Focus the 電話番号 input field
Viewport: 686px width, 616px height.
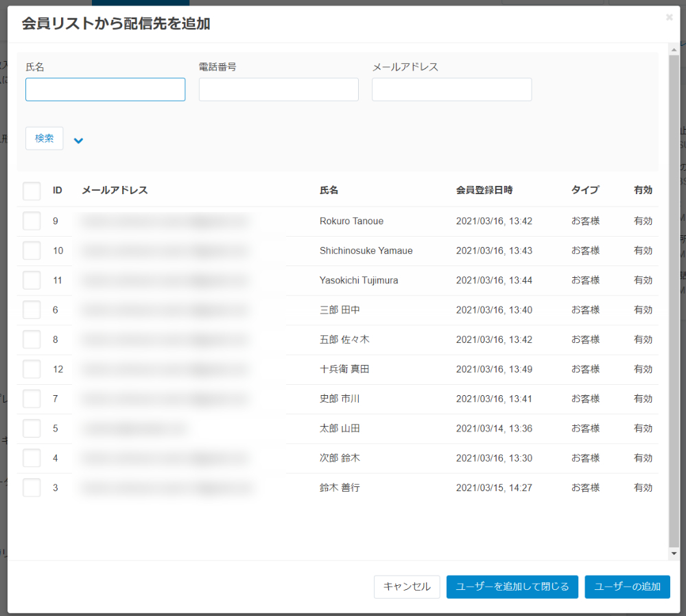pyautogui.click(x=279, y=89)
